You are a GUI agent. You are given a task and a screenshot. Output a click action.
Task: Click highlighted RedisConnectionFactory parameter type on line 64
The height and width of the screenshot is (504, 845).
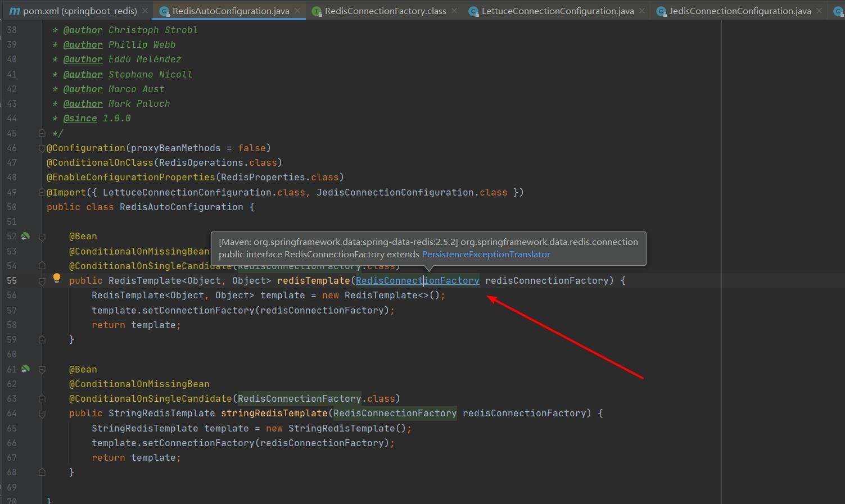pos(395,413)
